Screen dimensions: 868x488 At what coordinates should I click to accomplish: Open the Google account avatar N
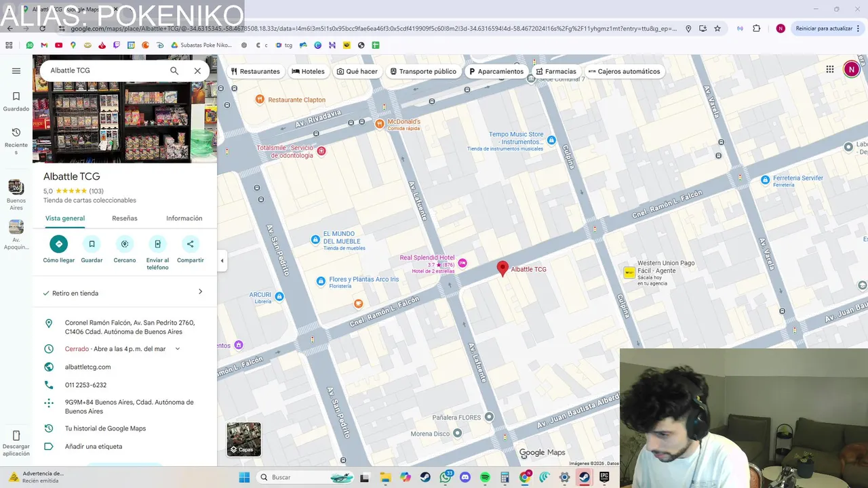[x=851, y=69]
